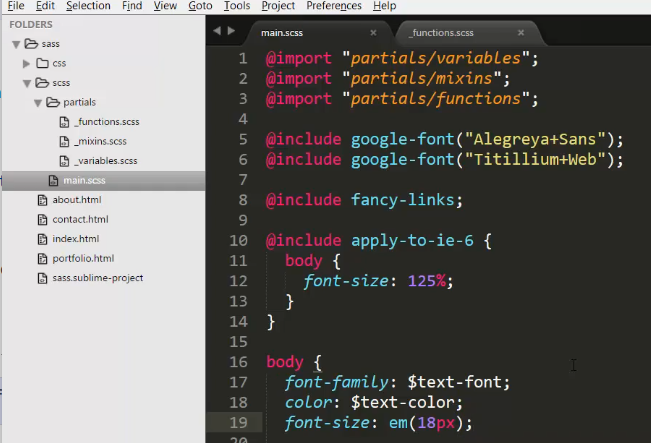The image size is (651, 443).
Task: Open the Goto menu
Action: pos(200,6)
